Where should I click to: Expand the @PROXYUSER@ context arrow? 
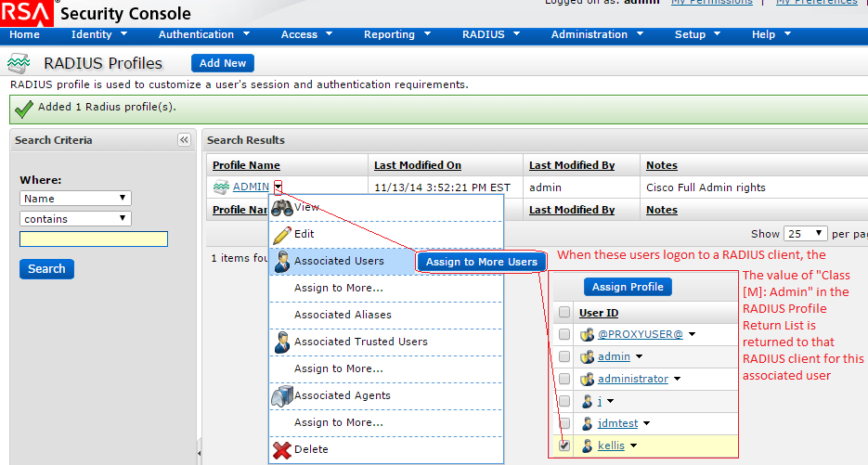[x=692, y=334]
